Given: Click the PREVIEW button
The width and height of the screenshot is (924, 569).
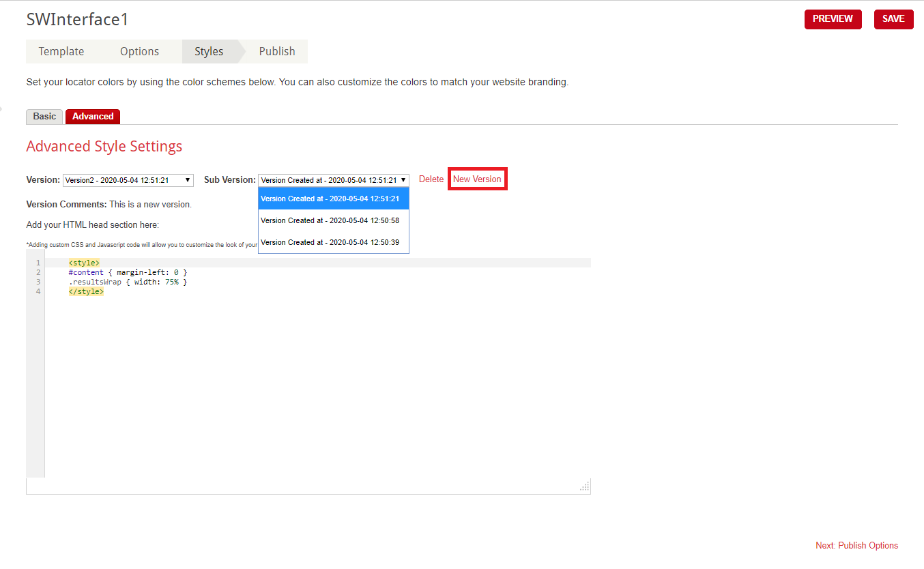Looking at the screenshot, I should [x=833, y=19].
